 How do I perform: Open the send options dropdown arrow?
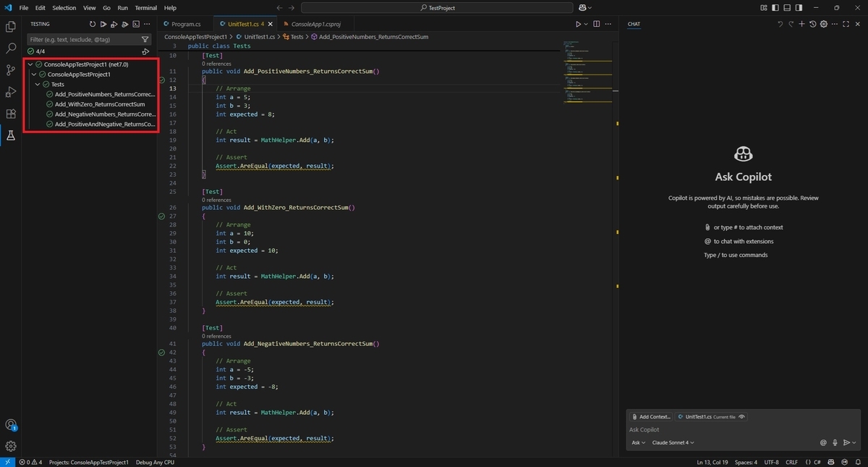tap(853, 442)
